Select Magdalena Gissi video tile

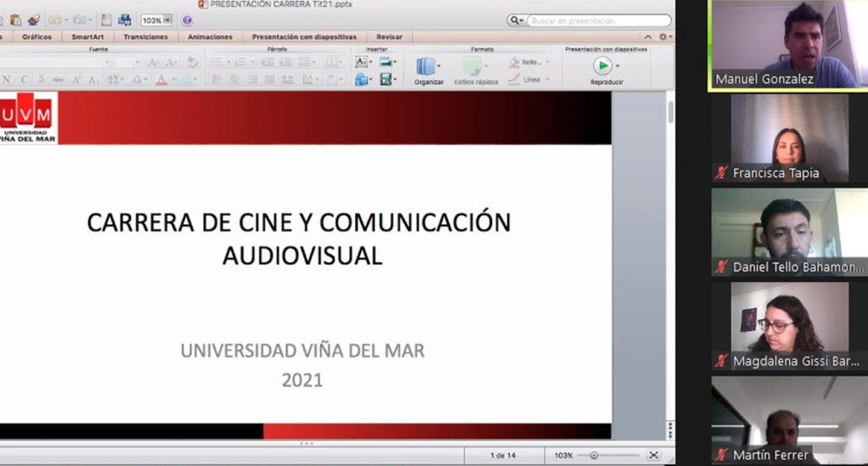point(789,326)
